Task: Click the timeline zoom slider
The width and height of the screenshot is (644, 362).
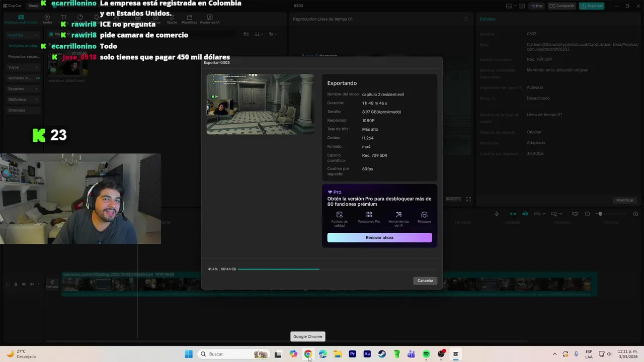Action: [x=612, y=214]
